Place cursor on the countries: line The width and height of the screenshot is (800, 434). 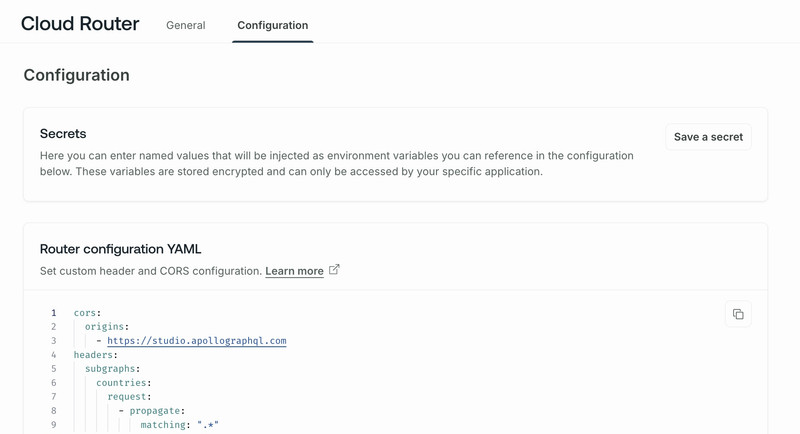pyautogui.click(x=123, y=383)
